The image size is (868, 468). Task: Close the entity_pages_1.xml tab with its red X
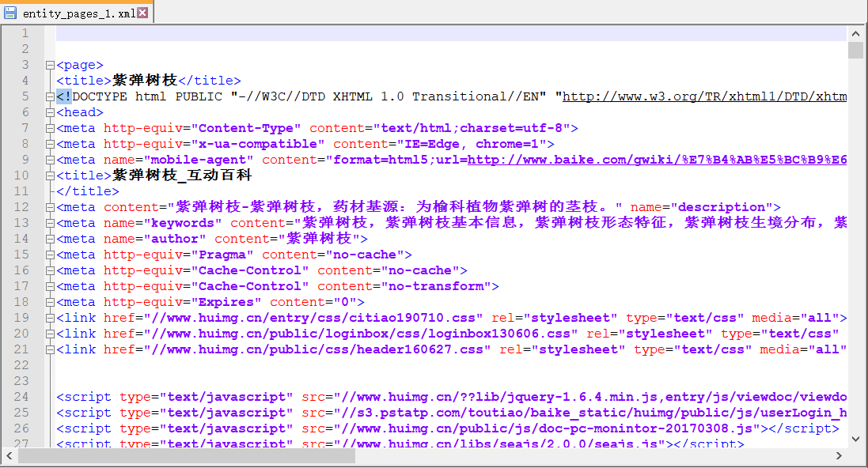tap(143, 13)
